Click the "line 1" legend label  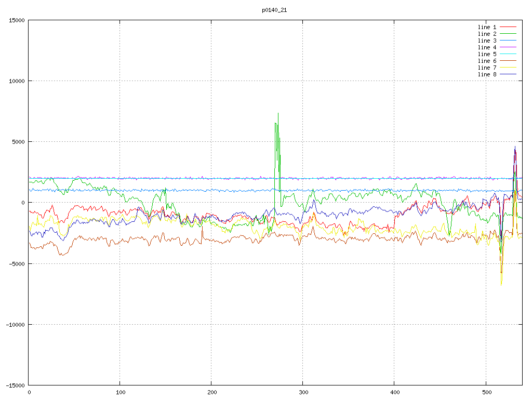point(487,27)
